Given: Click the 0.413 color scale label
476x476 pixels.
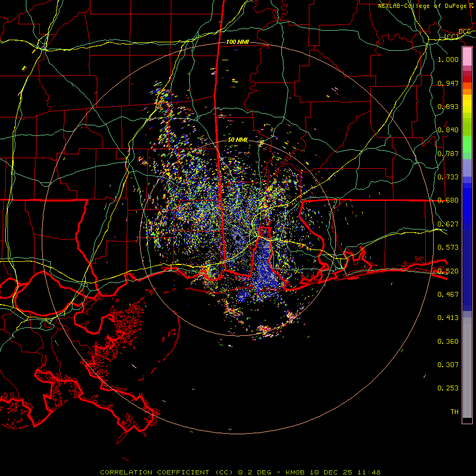Looking at the screenshot, I should (448, 318).
